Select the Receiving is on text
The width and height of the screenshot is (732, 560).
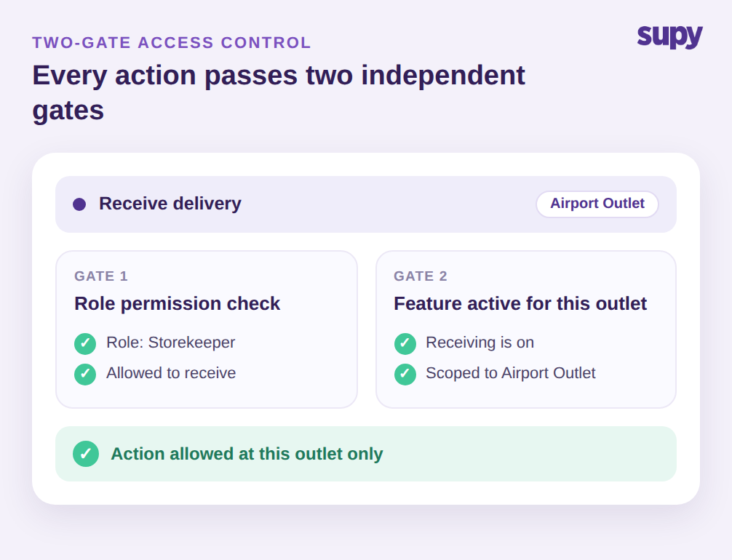tap(480, 343)
